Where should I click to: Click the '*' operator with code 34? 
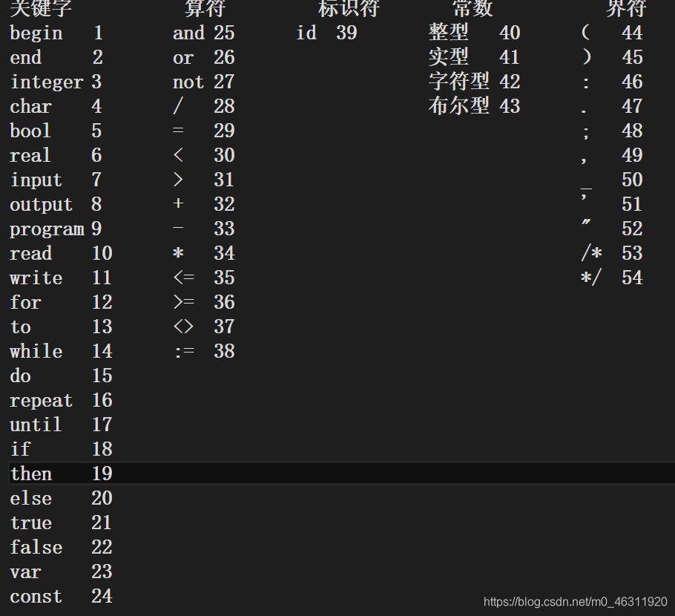tap(178, 253)
